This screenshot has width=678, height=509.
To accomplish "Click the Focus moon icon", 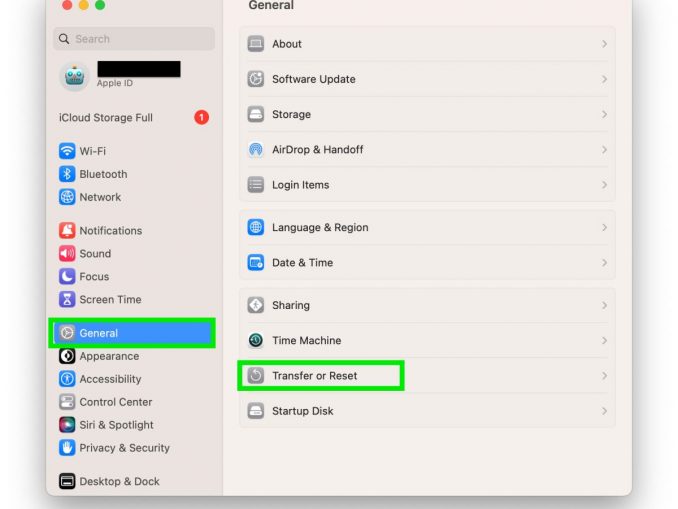I will point(67,276).
